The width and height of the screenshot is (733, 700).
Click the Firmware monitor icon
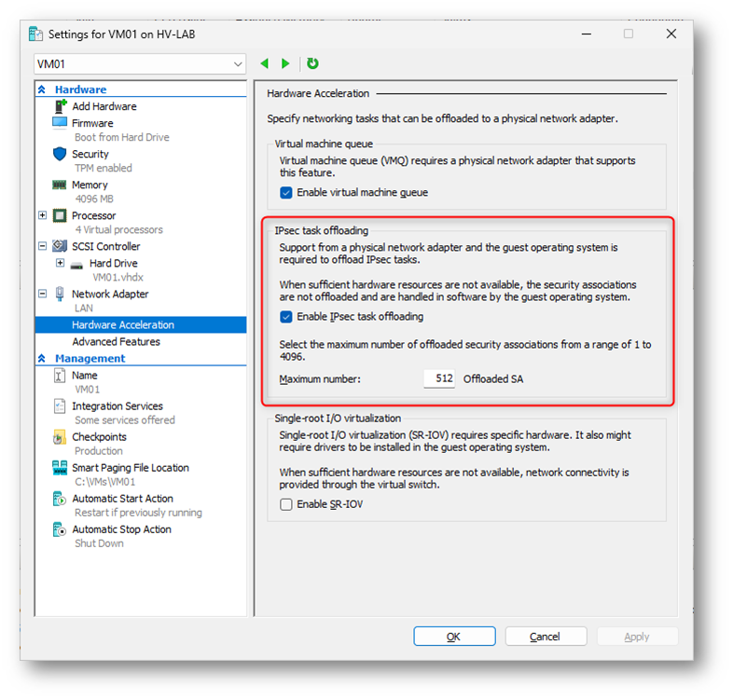click(x=60, y=123)
